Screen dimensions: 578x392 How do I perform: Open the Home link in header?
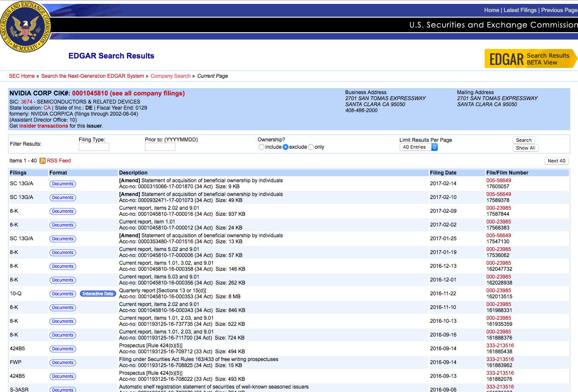(x=492, y=10)
